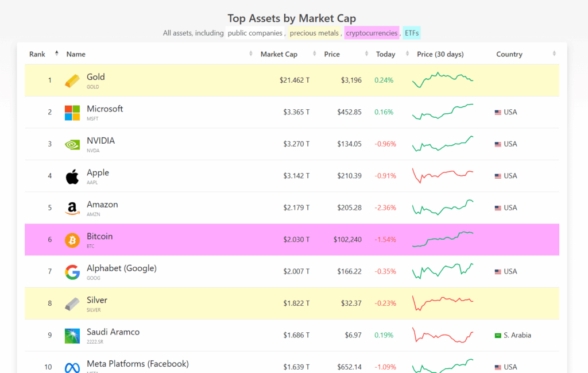Open the Microsoft company page
The height and width of the screenshot is (373, 588).
(x=105, y=109)
